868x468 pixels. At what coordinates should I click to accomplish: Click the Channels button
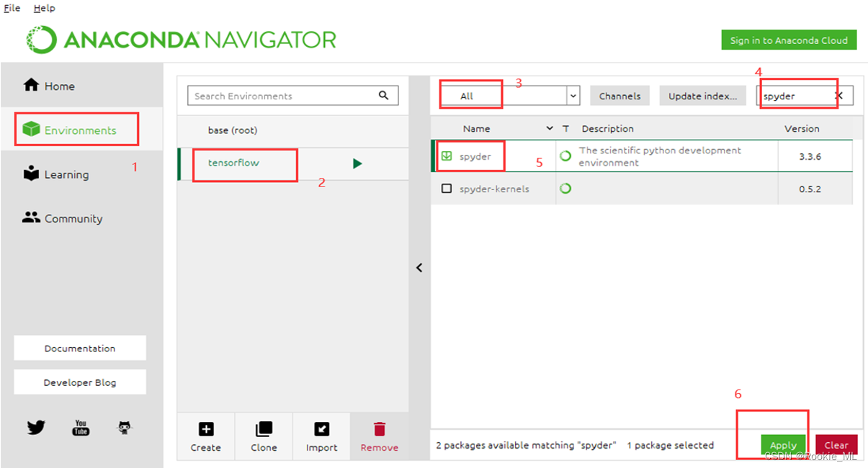(x=619, y=96)
